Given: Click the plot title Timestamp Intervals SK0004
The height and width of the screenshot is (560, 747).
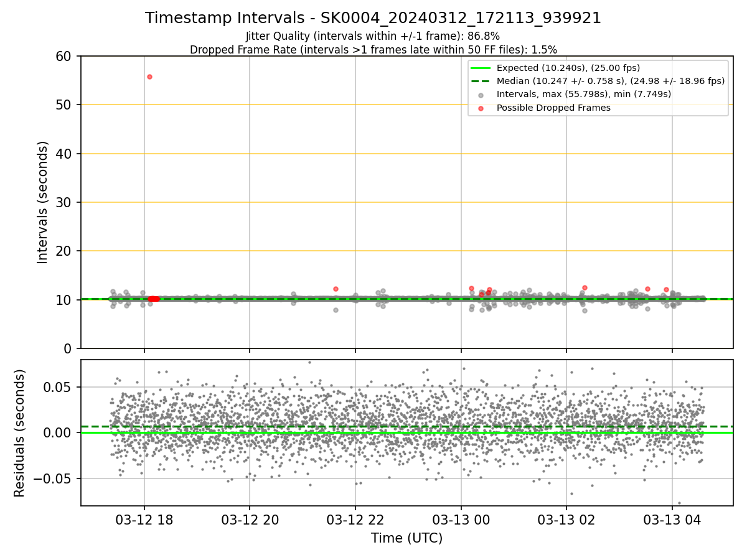Looking at the screenshot, I should tap(373, 18).
